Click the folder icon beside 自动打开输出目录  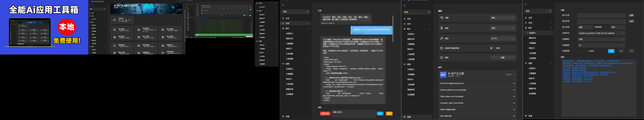[x=441, y=48]
